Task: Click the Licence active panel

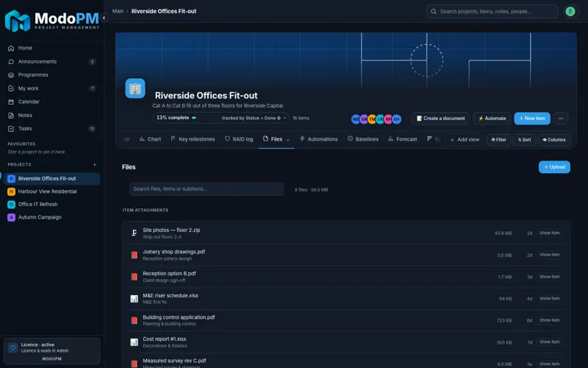Action: click(51, 351)
